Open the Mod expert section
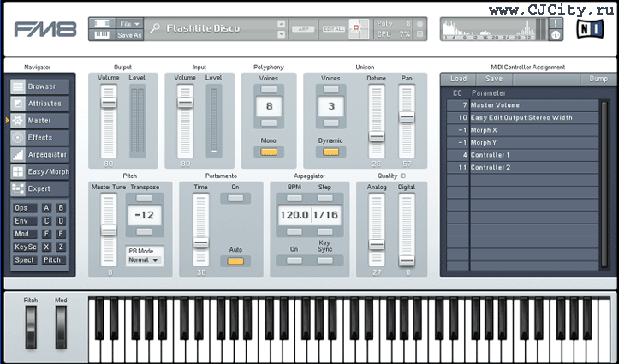Image resolution: width=619 pixels, height=364 pixels. pos(25,234)
